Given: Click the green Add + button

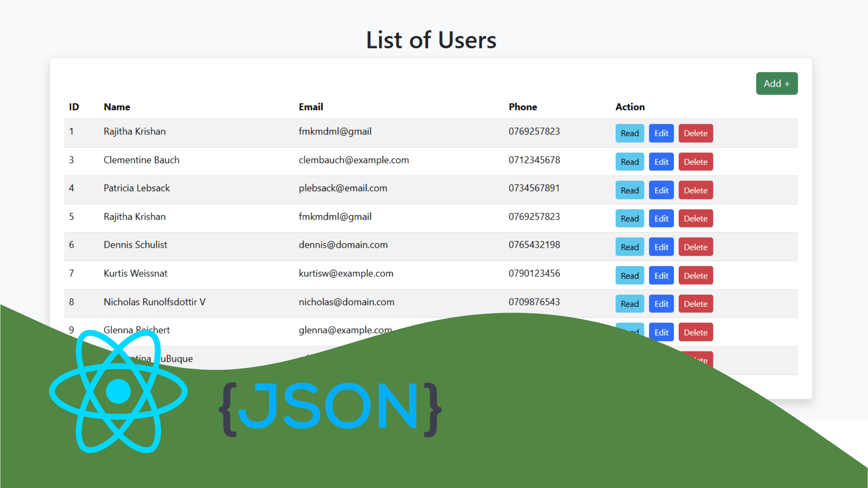Looking at the screenshot, I should click(777, 83).
